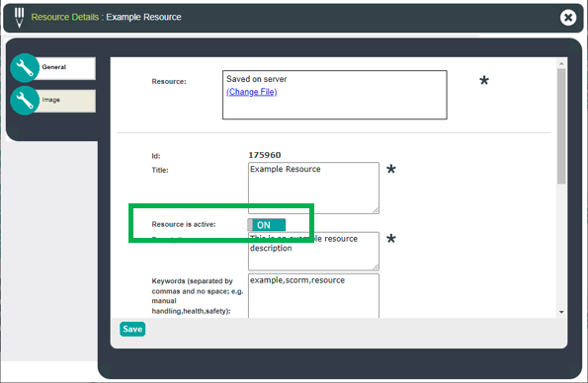Save the resource changes
Screen dimensions: 588x383
(x=132, y=329)
